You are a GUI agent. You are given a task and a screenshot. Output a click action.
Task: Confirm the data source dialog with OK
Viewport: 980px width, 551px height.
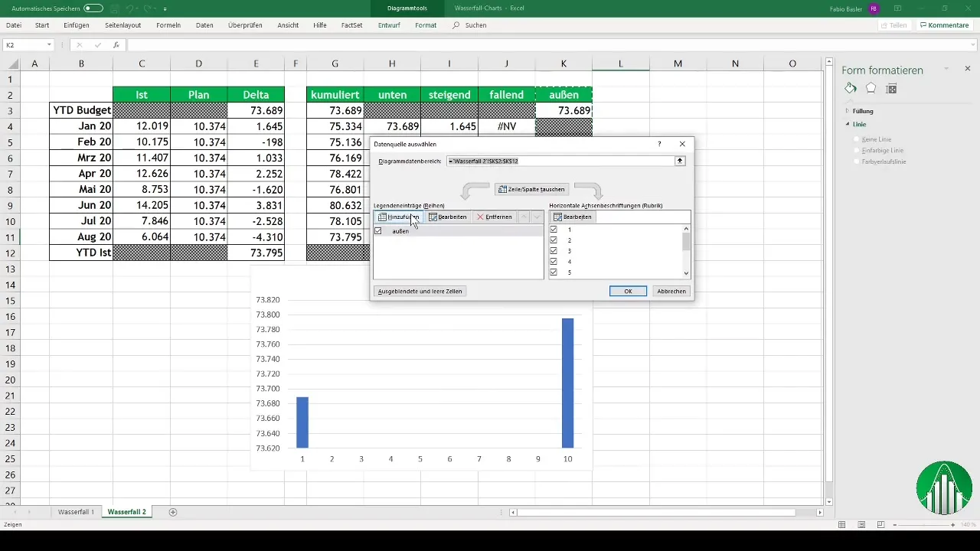coord(628,292)
